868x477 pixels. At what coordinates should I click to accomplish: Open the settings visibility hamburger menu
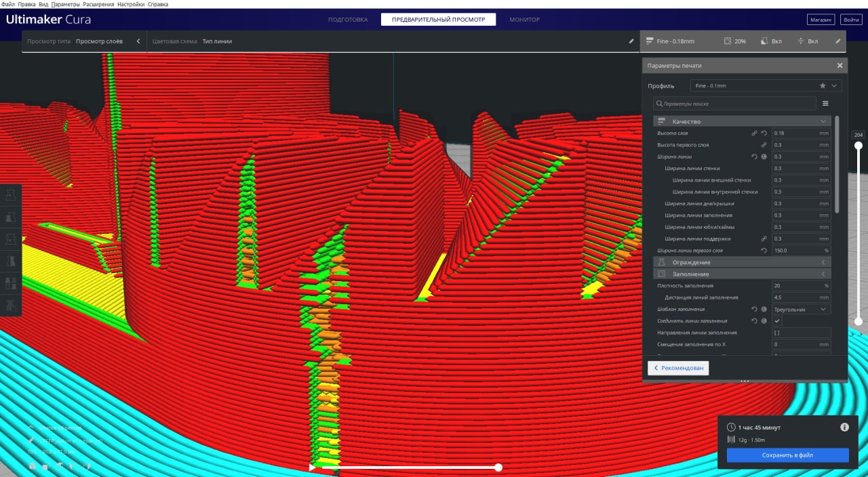click(x=825, y=104)
